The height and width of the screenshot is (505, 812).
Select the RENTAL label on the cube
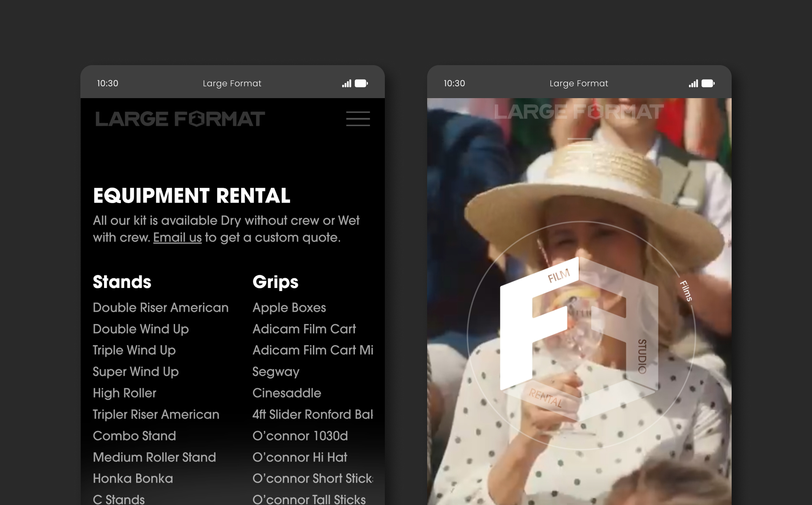click(x=546, y=398)
